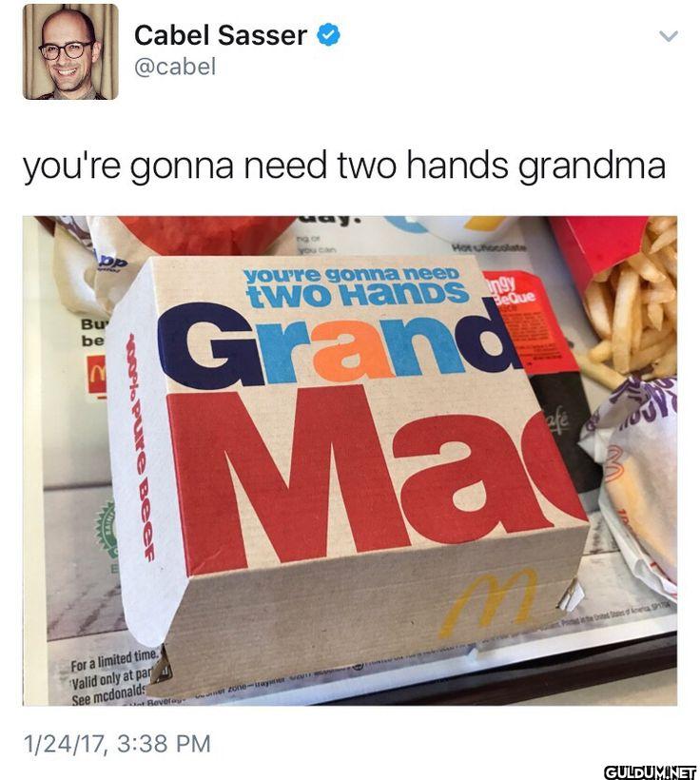
Task: Open Cabel Sasser's profile picture
Action: 70,51
